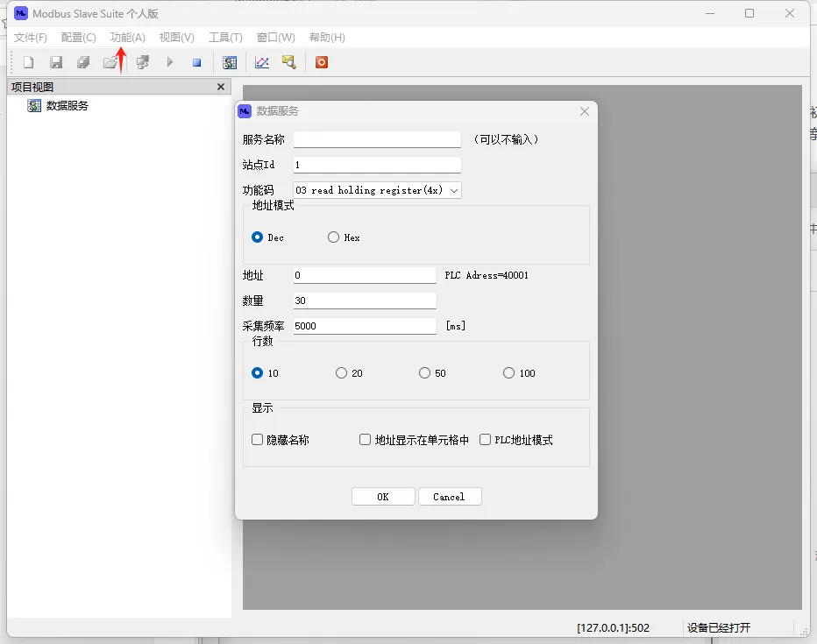Click the 数量 input field

[x=365, y=301]
